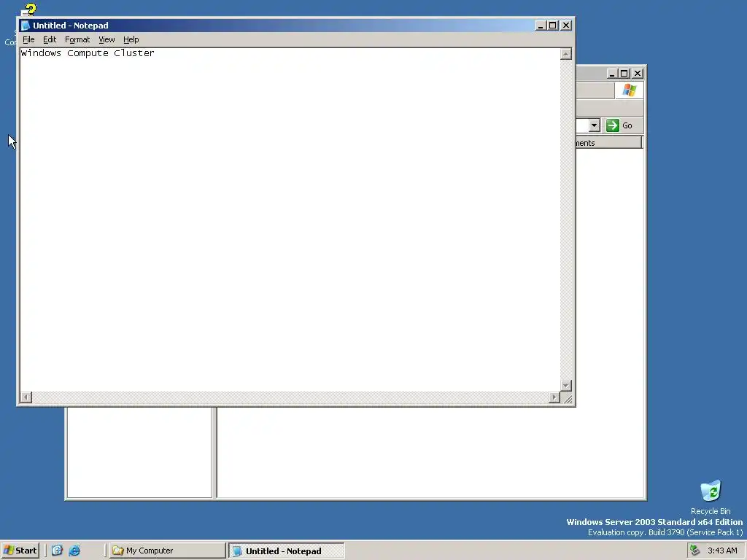The height and width of the screenshot is (560, 747).
Task: Click the Untitled - Notepad taskbar button
Action: coord(286,551)
